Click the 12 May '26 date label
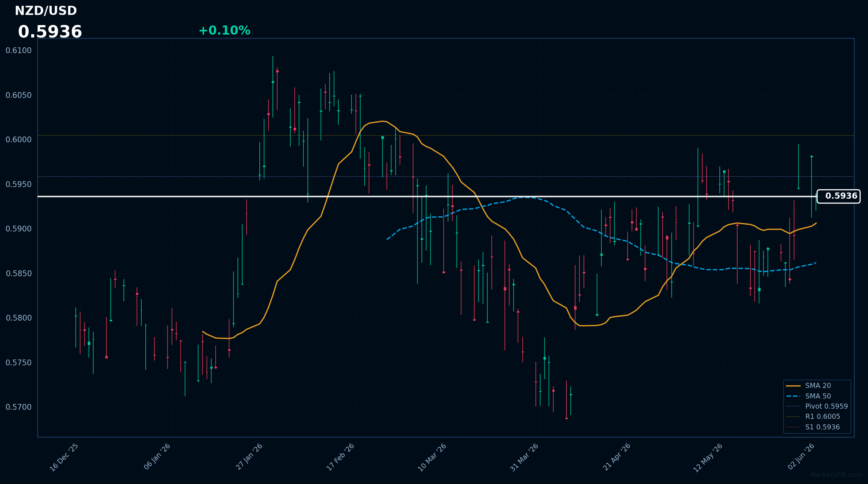Image resolution: width=868 pixels, height=484 pixels. point(708,458)
